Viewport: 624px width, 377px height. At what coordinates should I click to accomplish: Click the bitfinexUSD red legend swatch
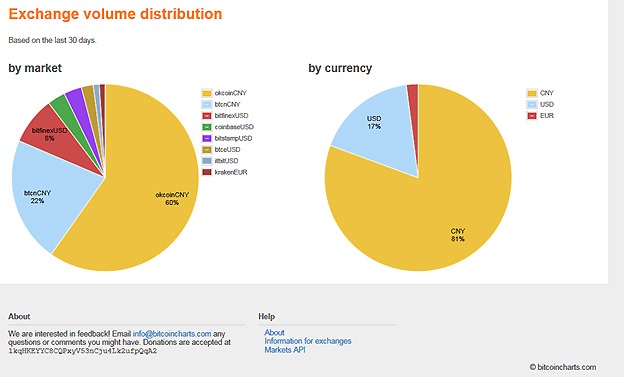[207, 116]
